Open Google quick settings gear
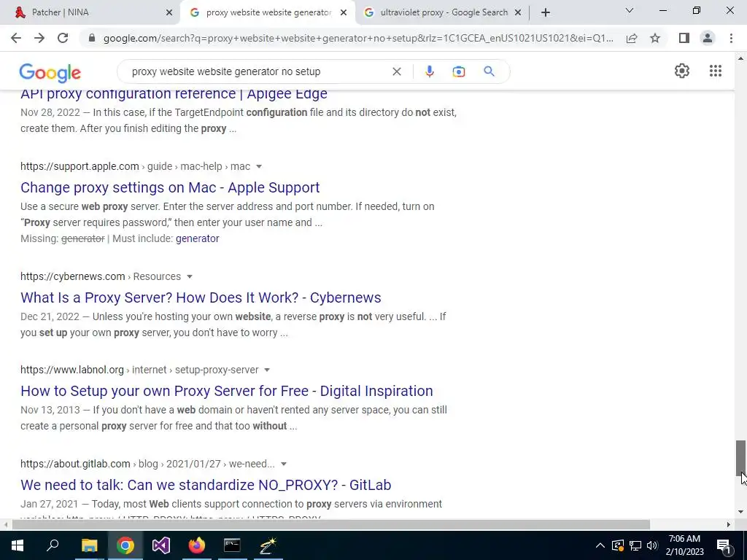Screen dimensions: 747x560 click(682, 71)
